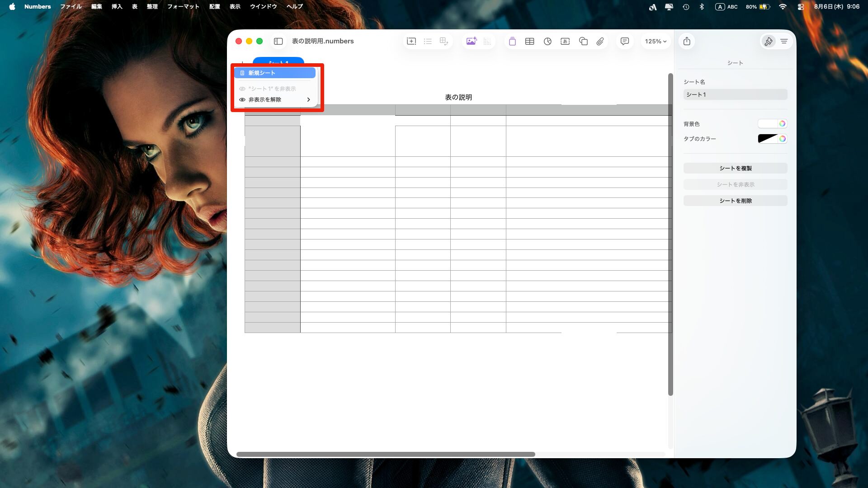Open the フォーマット menu
The height and width of the screenshot is (488, 868).
point(183,7)
